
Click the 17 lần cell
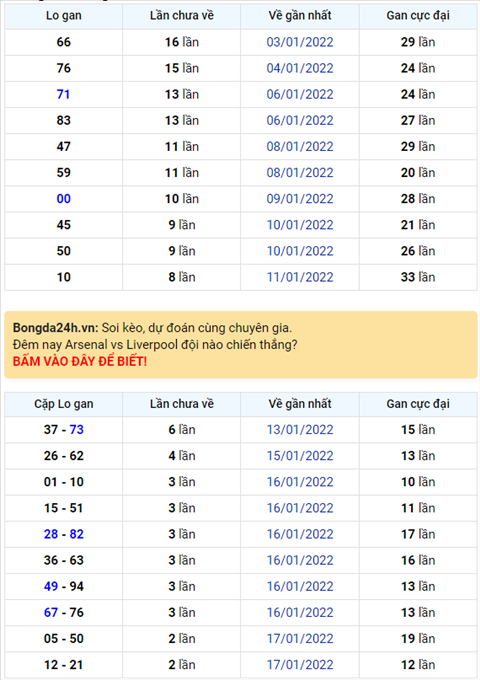(x=418, y=534)
